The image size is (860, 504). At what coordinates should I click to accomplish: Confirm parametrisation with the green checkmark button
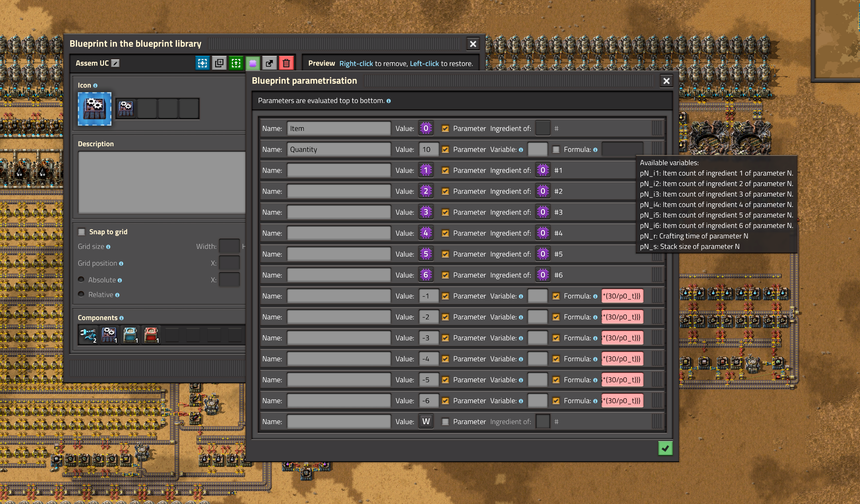665,449
